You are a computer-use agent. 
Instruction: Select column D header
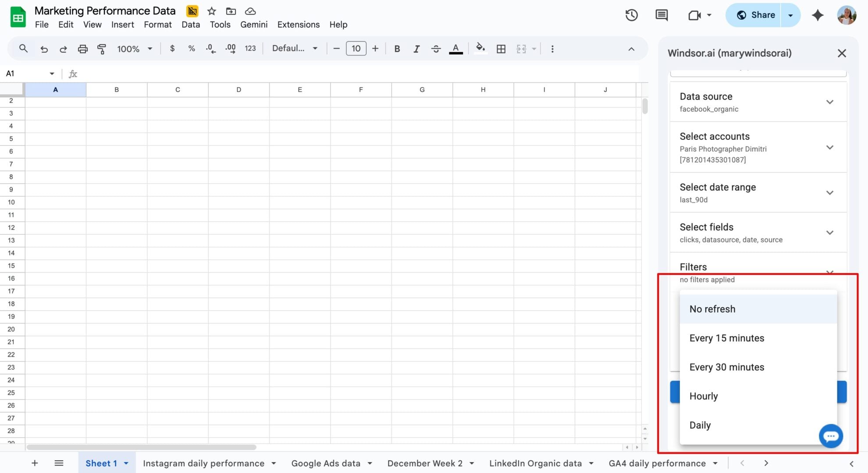point(239,89)
